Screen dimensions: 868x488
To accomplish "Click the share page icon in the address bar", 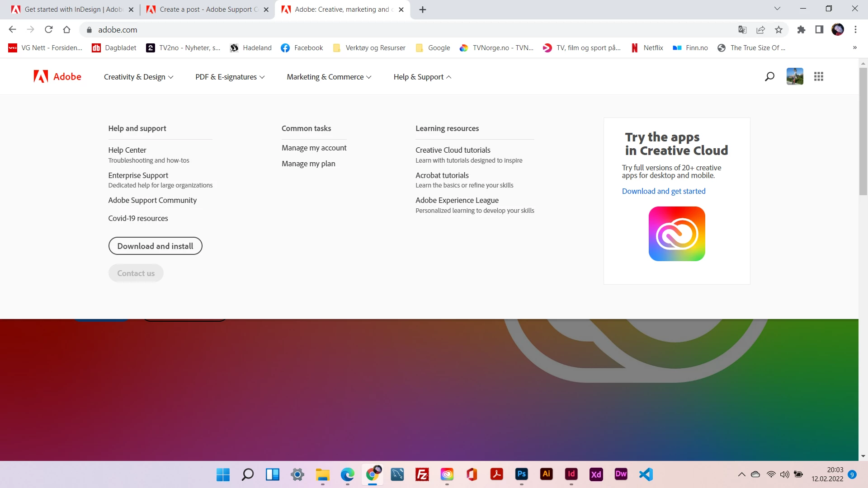I will [760, 30].
